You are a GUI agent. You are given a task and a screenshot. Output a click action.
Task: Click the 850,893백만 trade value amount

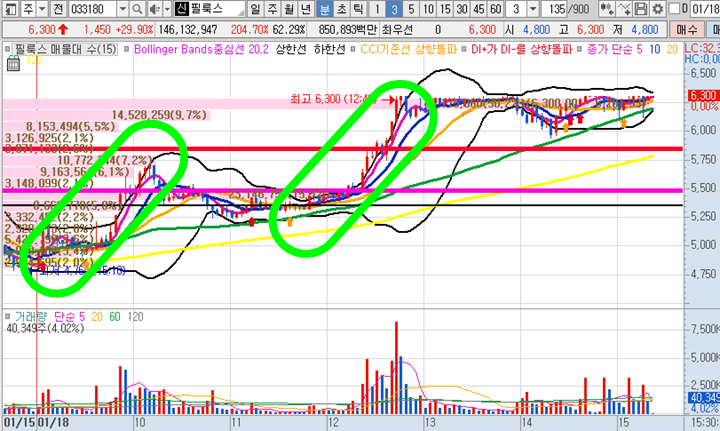[348, 30]
